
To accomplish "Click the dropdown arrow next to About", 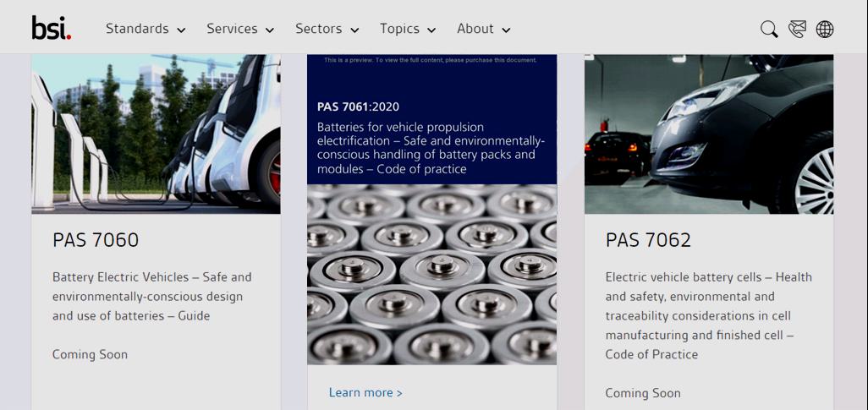I will [x=506, y=30].
